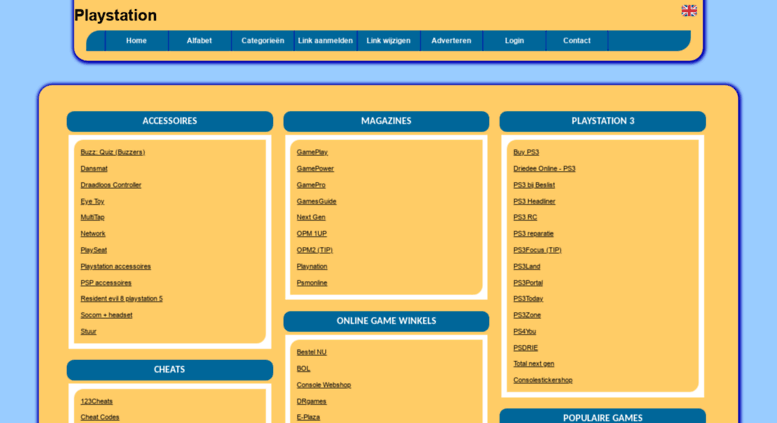Click the PLAYSTATION 3 category header

(603, 121)
